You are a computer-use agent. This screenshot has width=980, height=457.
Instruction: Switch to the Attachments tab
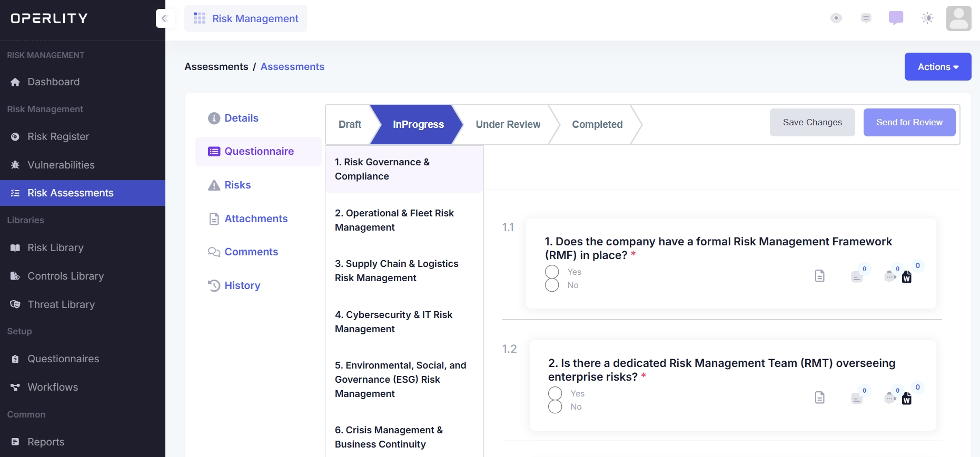click(256, 218)
